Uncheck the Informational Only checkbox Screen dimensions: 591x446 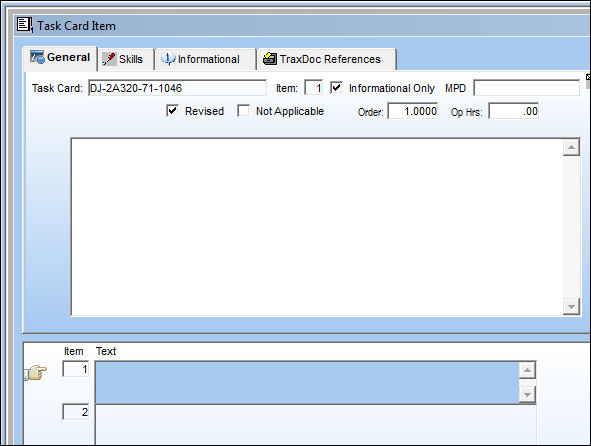(336, 88)
